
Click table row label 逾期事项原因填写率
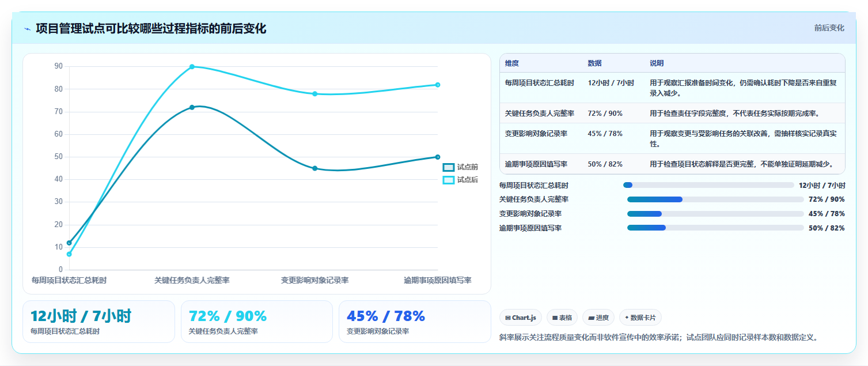click(x=536, y=164)
